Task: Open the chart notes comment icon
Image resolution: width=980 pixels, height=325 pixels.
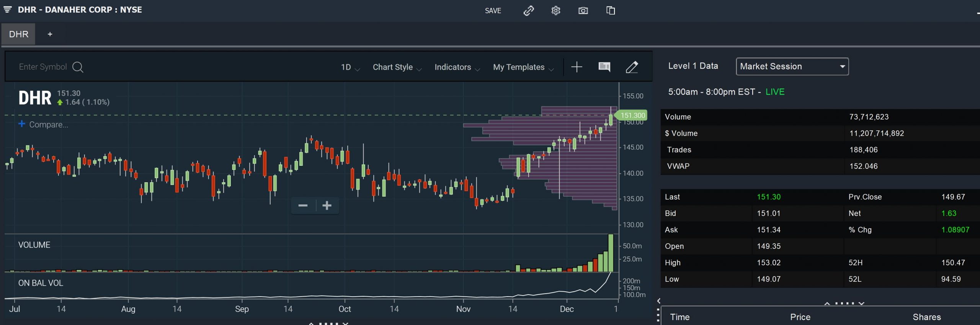Action: coord(604,67)
